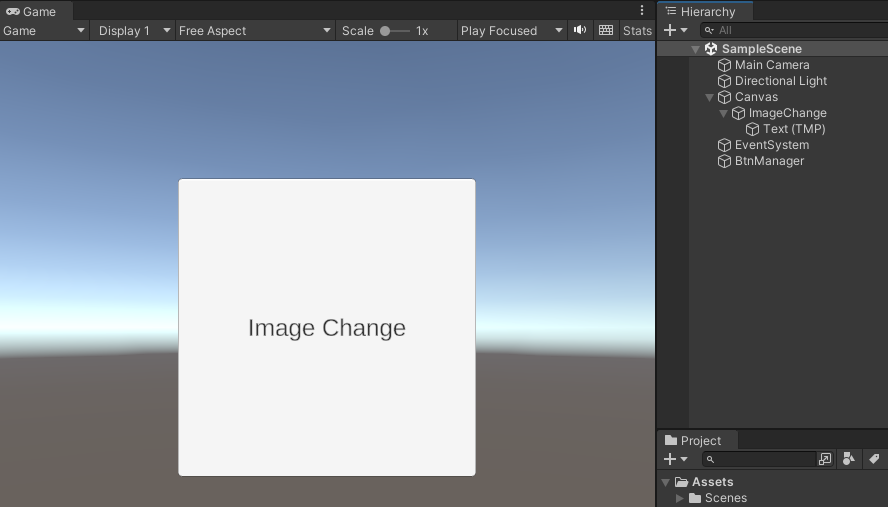The height and width of the screenshot is (507, 888).
Task: Open the Game view mode dropdown
Action: (x=44, y=31)
